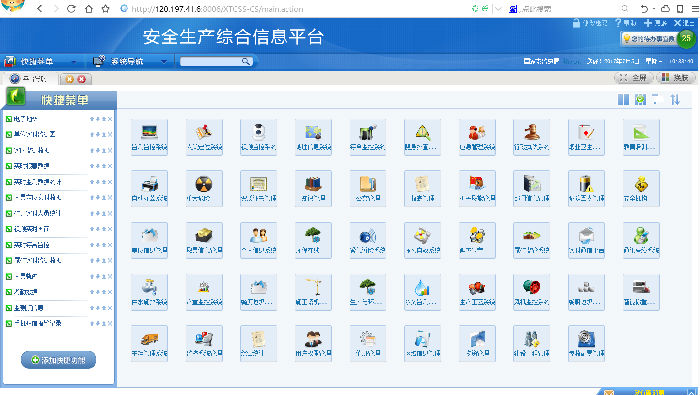Click the sort arrows icon above tiles
This screenshot has width=700, height=395.
tap(675, 100)
